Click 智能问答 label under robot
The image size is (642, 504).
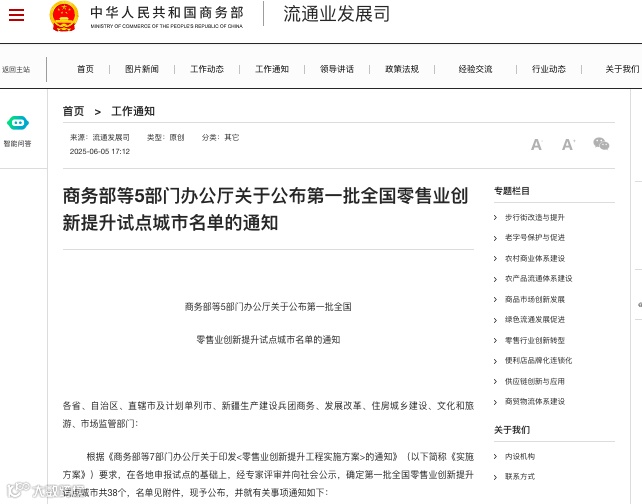click(18, 144)
